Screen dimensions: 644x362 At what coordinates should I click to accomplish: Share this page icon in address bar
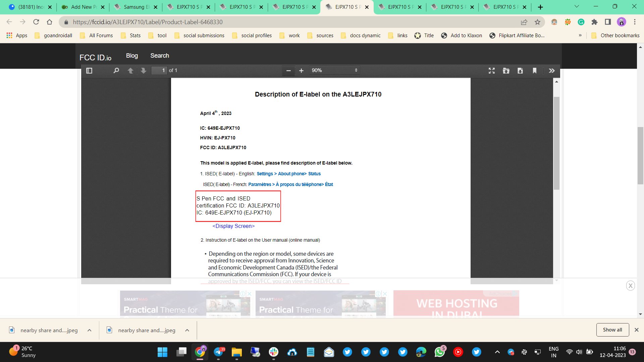tap(524, 22)
